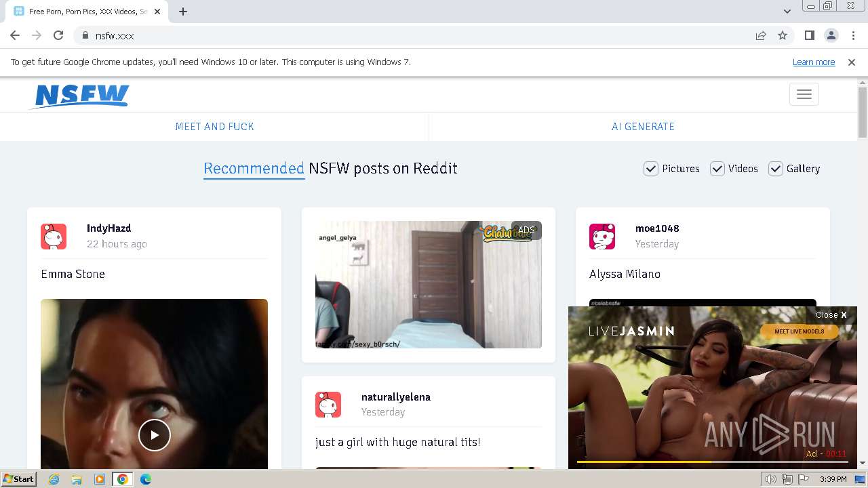Dismiss the Chrome update notification bar

coord(852,62)
